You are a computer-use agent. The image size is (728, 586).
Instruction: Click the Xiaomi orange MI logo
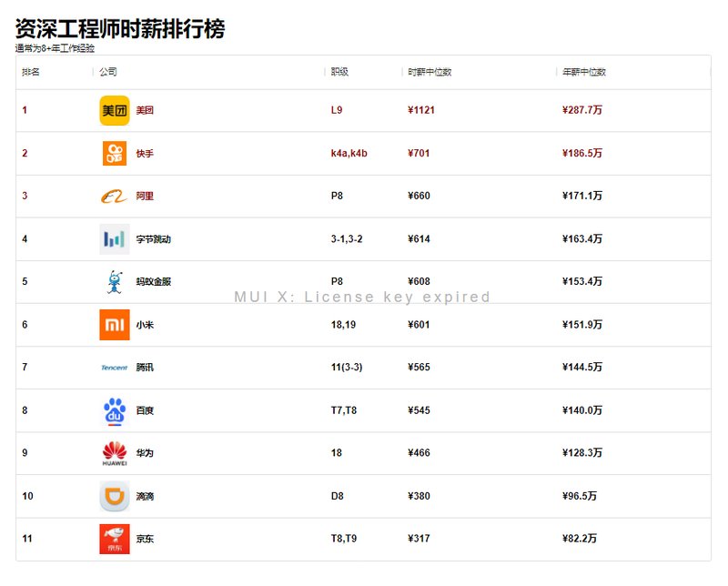[x=115, y=325]
